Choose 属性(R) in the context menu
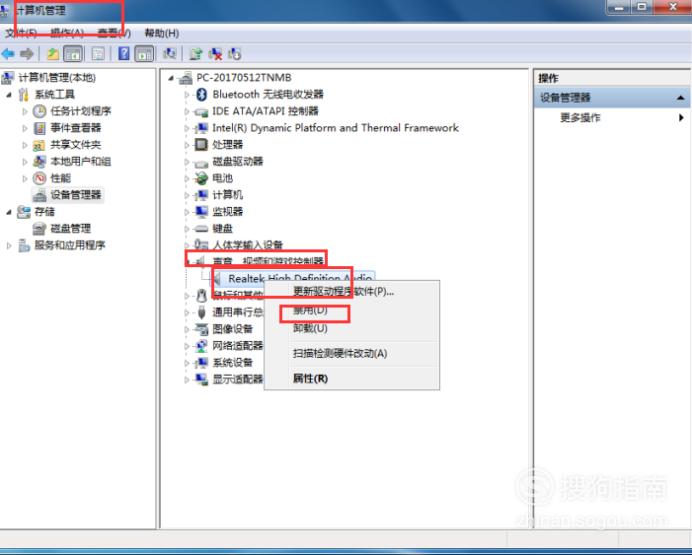 point(310,379)
